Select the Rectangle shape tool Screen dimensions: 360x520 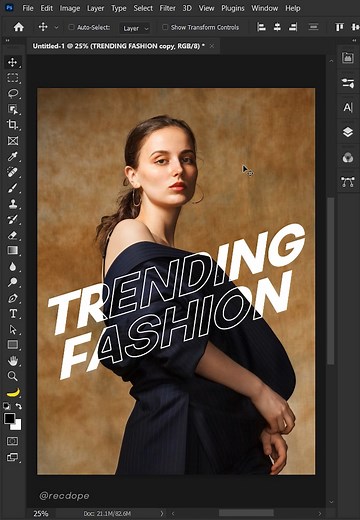click(13, 345)
